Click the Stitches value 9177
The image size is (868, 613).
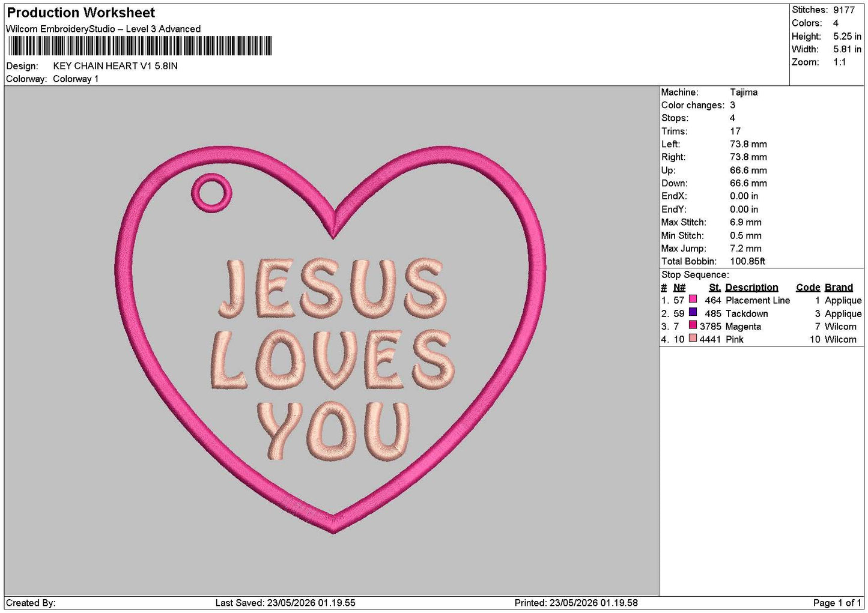pos(844,10)
